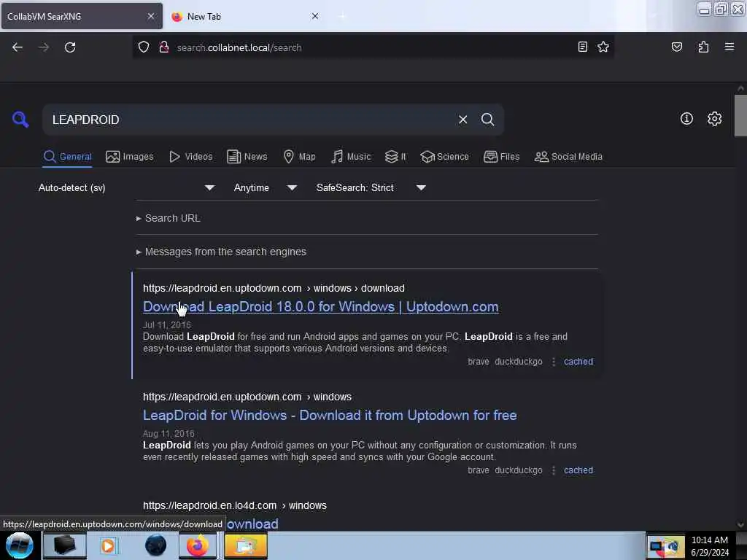
Task: Open the Anytime time range dropdown
Action: (266, 187)
